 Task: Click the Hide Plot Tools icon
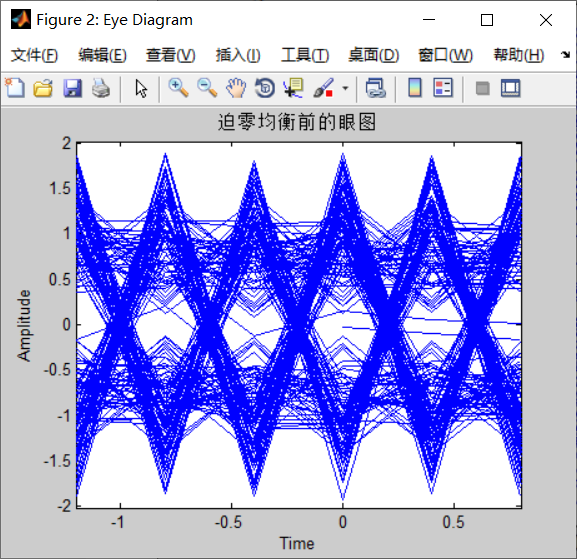click(482, 88)
